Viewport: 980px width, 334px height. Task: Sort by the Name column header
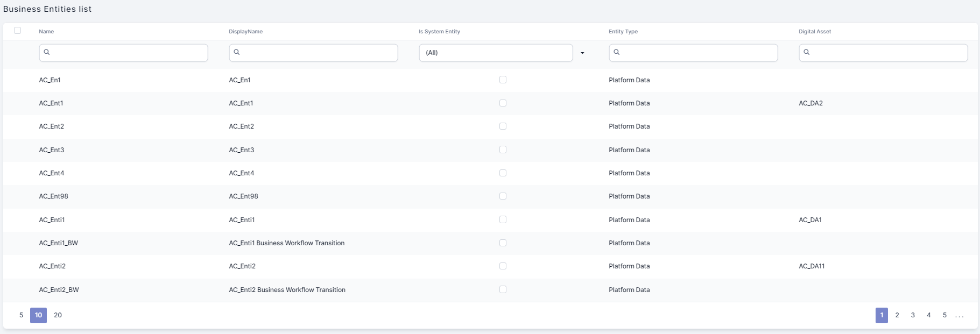(46, 32)
